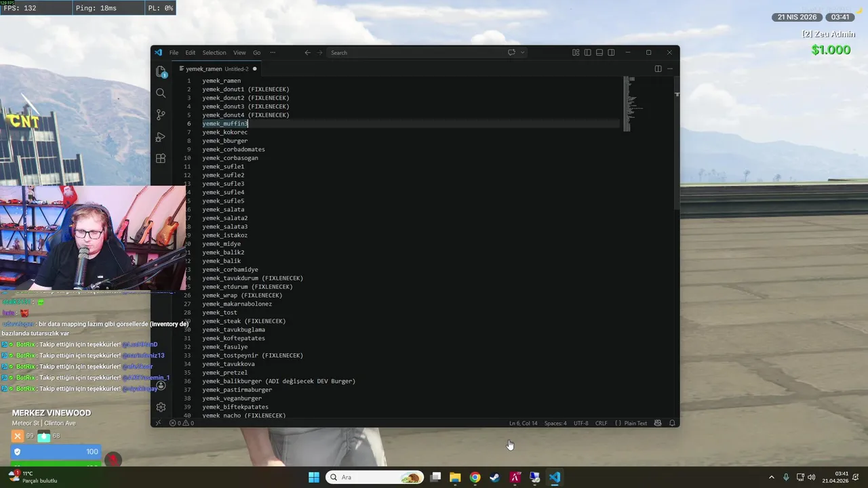Image resolution: width=868 pixels, height=488 pixels.
Task: Show hidden system tray icons chevron
Action: tap(771, 477)
